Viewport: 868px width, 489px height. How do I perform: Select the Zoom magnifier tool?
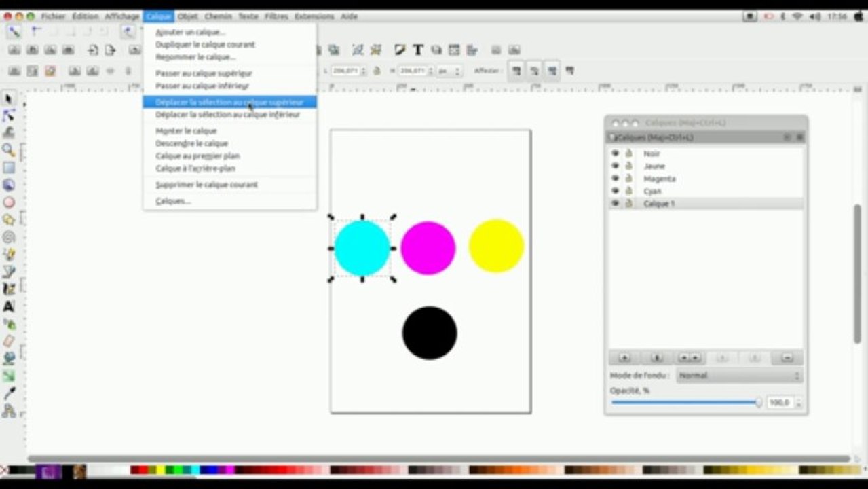9,150
